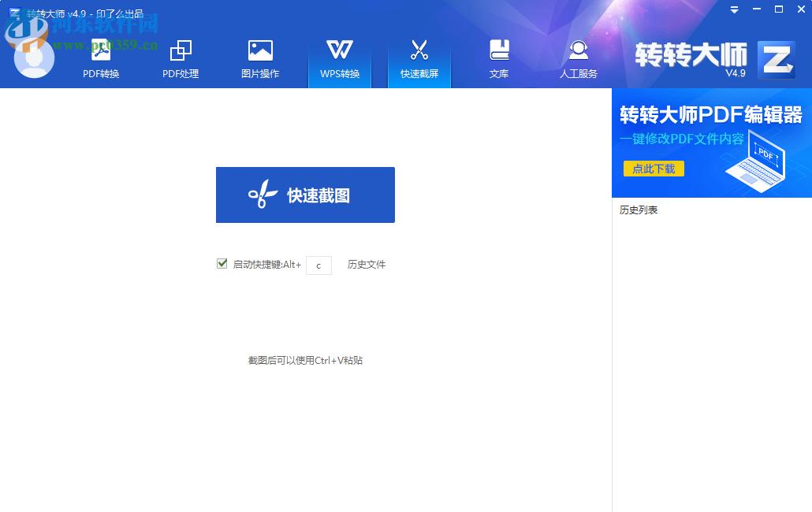Click the hotkey input showing letter c
Image resolution: width=812 pixels, height=512 pixels.
318,265
